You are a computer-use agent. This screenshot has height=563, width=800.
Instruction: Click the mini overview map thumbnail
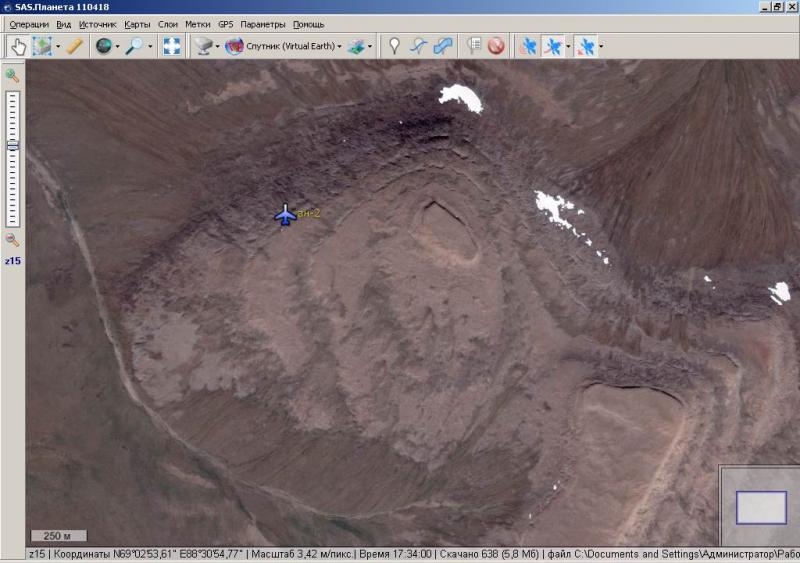click(x=761, y=507)
